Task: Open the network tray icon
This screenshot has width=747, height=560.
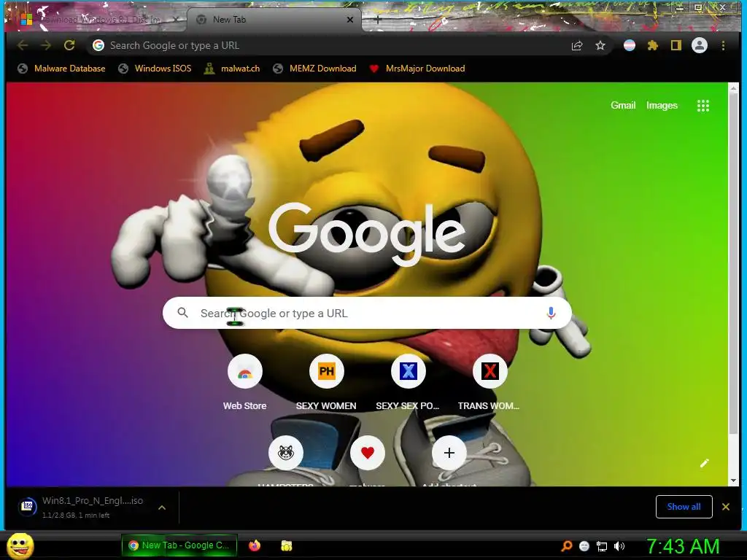Action: pyautogui.click(x=602, y=546)
